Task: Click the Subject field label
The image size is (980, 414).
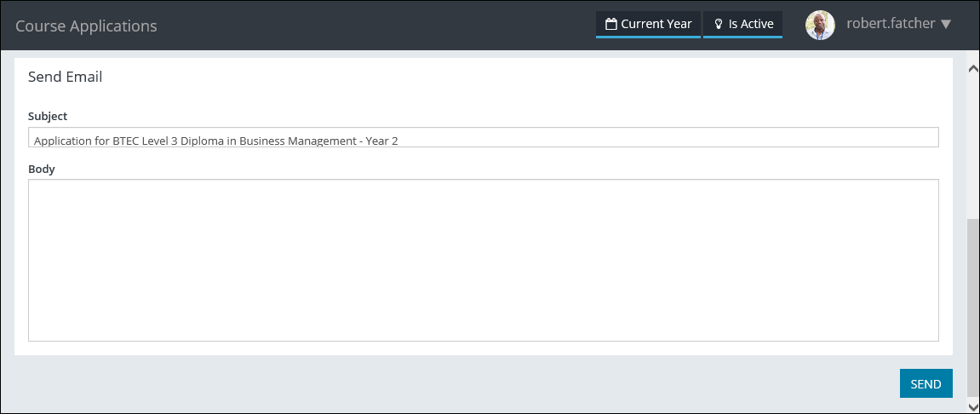Action: tap(48, 116)
